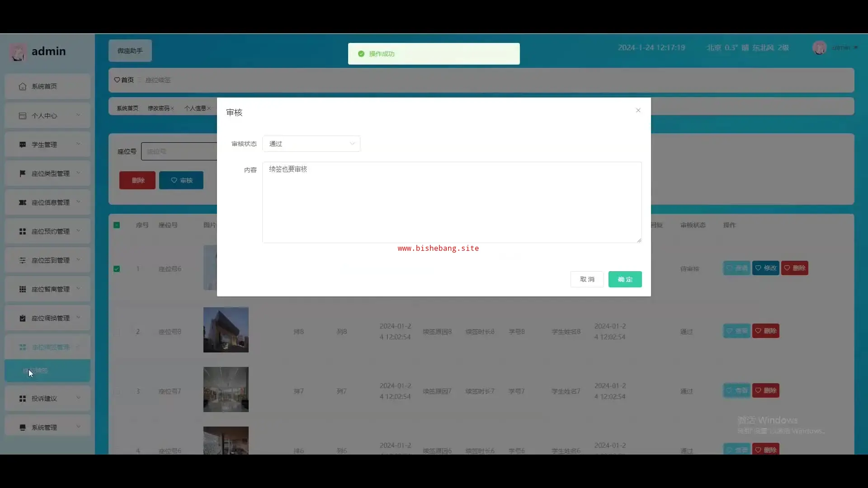Click inside the 内容 text area

tap(452, 202)
